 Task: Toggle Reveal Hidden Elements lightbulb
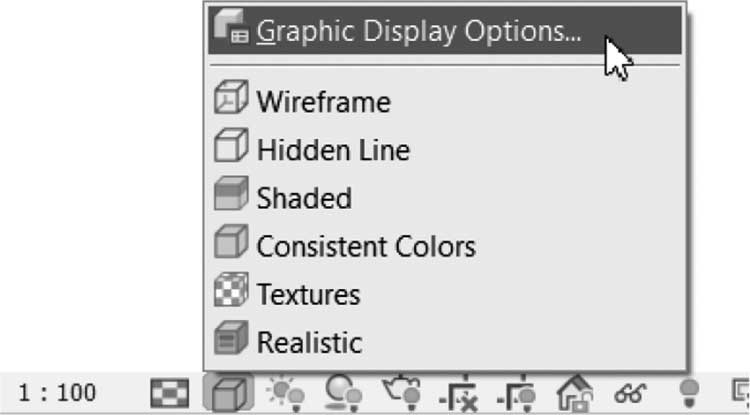coord(689,393)
